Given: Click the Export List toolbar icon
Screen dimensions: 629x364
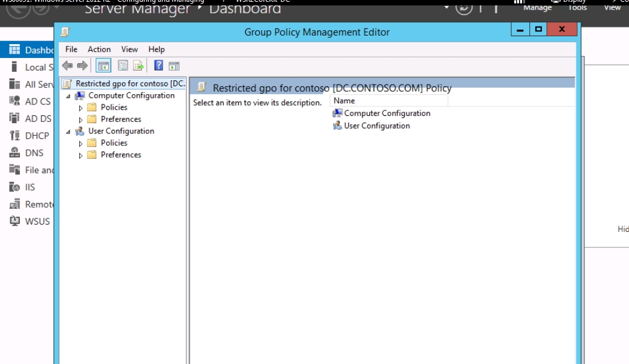Looking at the screenshot, I should click(x=138, y=66).
